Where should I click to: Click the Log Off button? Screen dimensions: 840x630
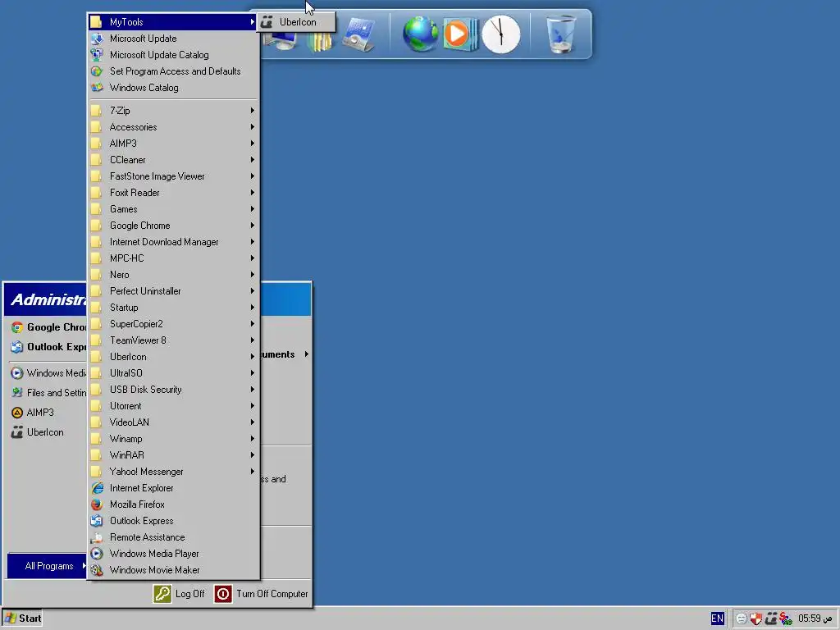pos(179,594)
